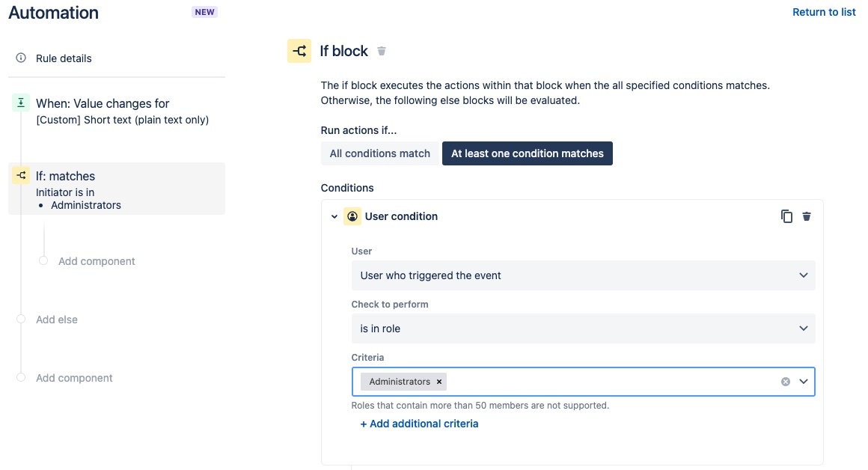Screen dimensions: 868x470
Task: Click the Return to list link
Action: (x=824, y=12)
